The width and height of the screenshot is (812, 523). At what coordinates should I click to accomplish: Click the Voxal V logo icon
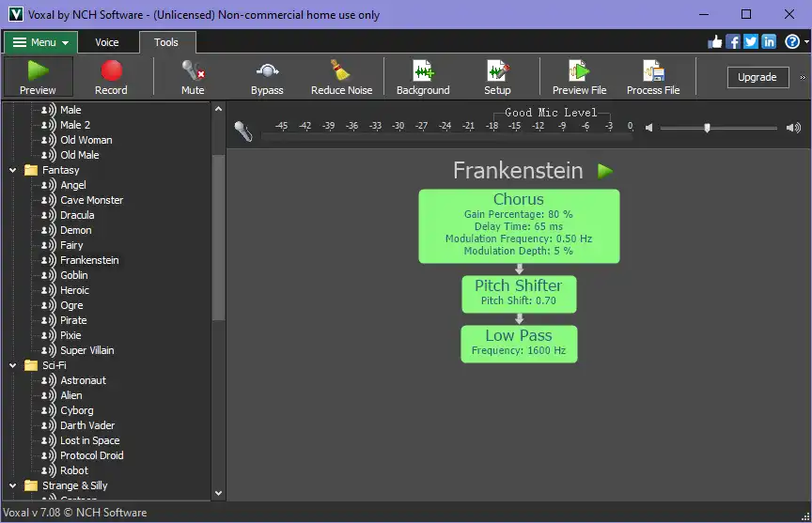pos(16,14)
